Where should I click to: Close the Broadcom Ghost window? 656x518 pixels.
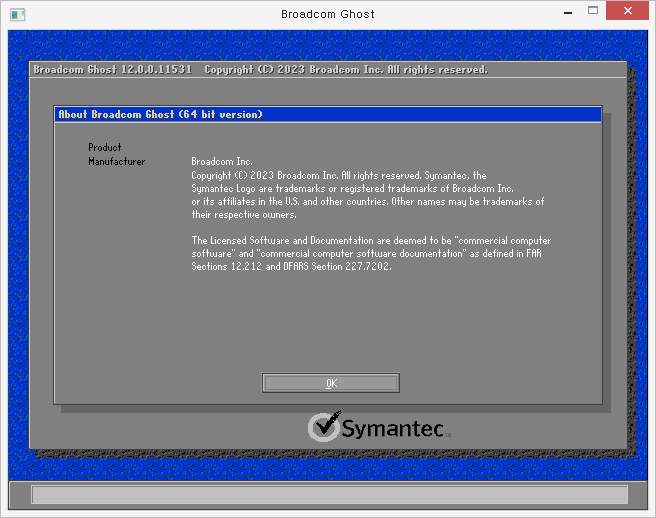click(627, 10)
